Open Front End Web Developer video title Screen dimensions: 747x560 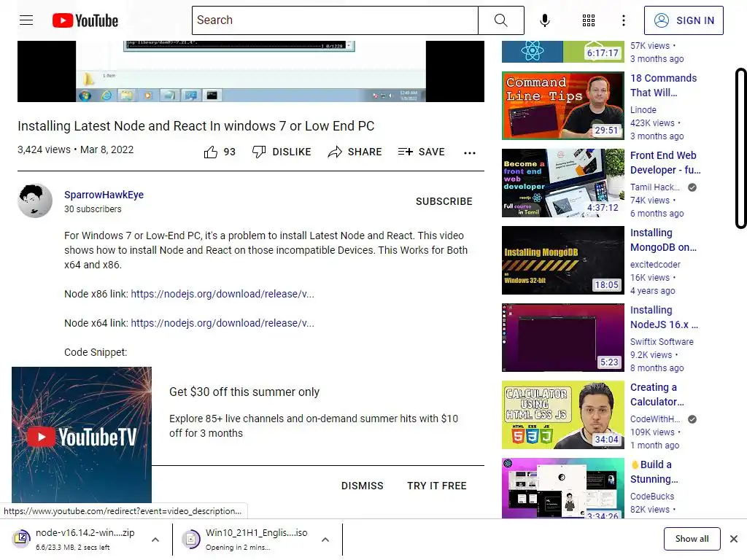pyautogui.click(x=665, y=163)
